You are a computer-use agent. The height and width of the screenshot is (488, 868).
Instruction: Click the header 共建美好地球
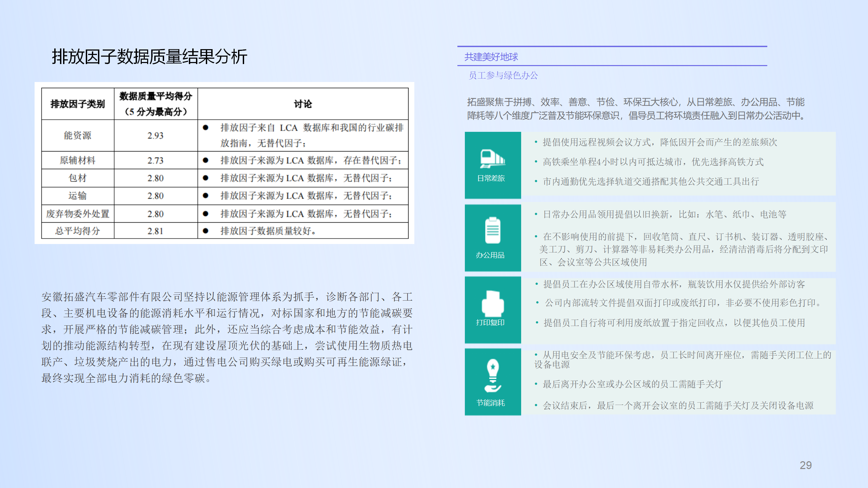(491, 57)
